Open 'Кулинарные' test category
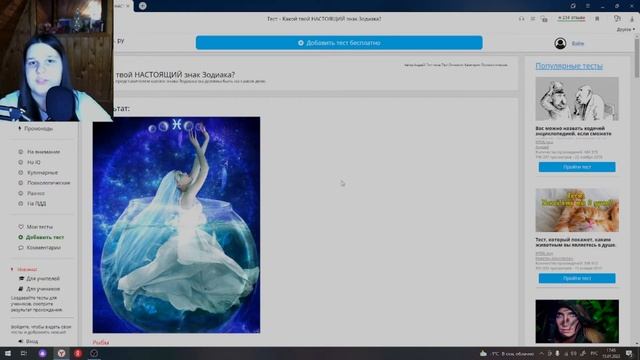 [42, 173]
